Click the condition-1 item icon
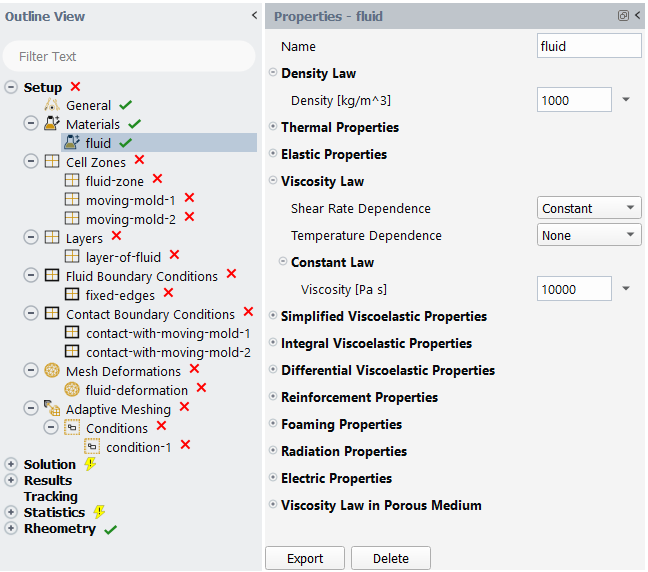The height and width of the screenshot is (572, 648). coord(92,447)
